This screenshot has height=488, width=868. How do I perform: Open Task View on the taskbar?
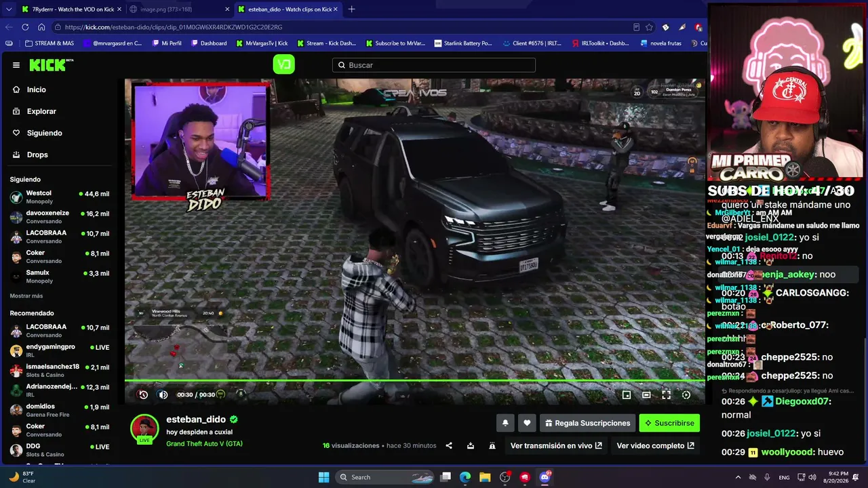click(446, 477)
